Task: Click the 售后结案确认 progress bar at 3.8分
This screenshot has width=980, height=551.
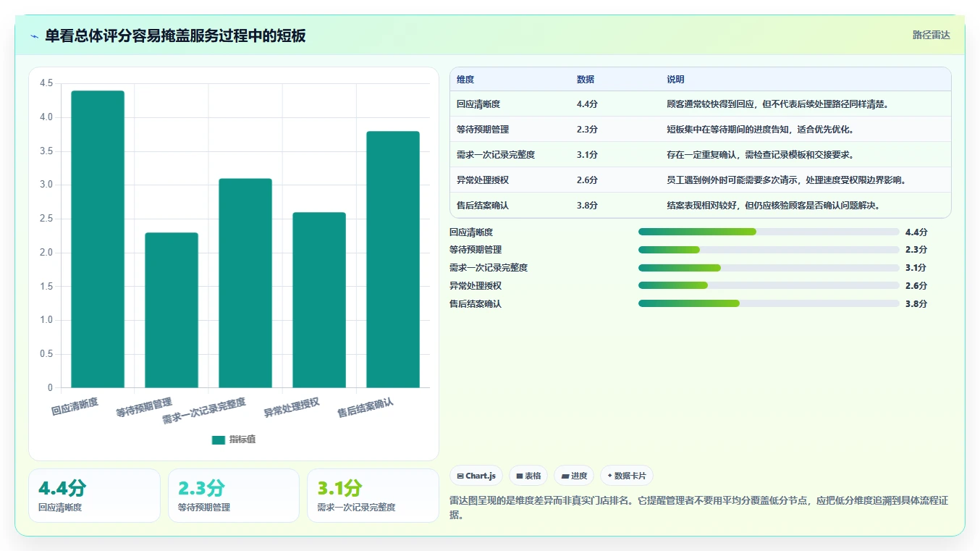Action: (x=769, y=304)
